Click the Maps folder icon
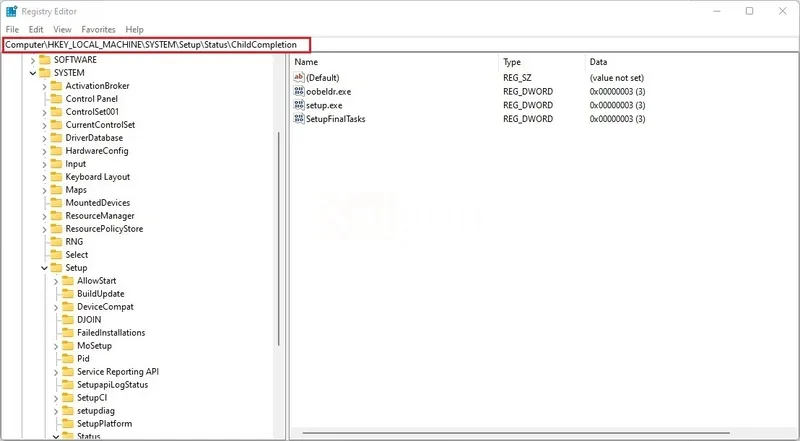Image resolution: width=800 pixels, height=441 pixels. (56, 190)
